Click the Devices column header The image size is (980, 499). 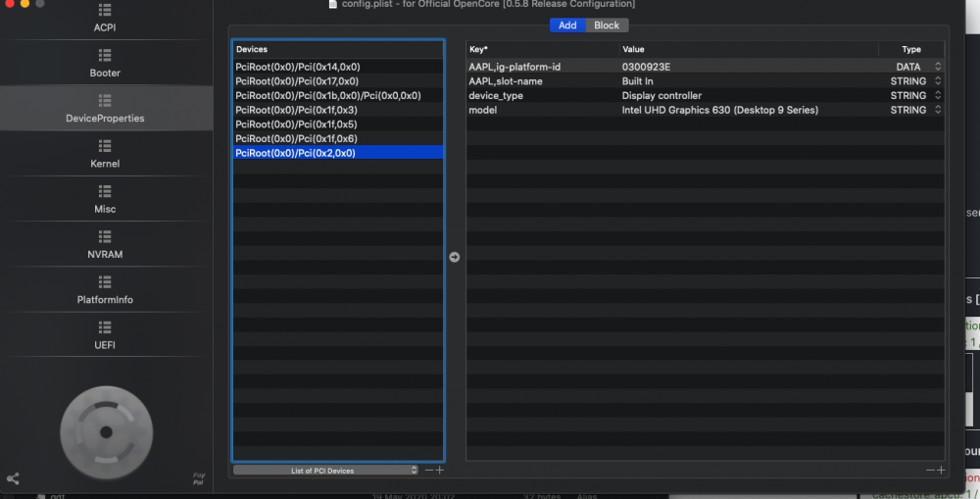point(338,49)
